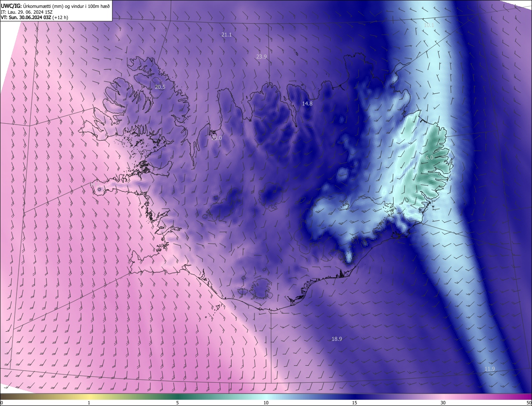Click the valid time line "VT: Sun. 30.06.2024 03Z"

click(26, 17)
